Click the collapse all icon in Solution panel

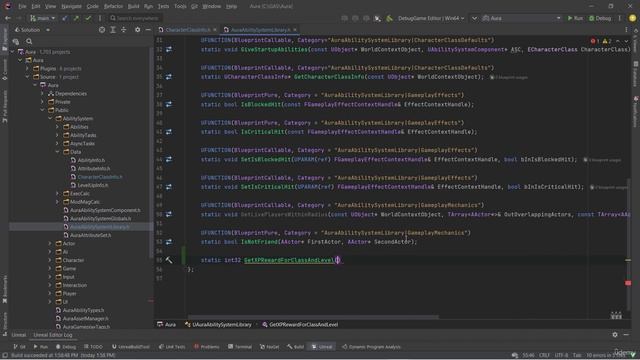point(124,30)
